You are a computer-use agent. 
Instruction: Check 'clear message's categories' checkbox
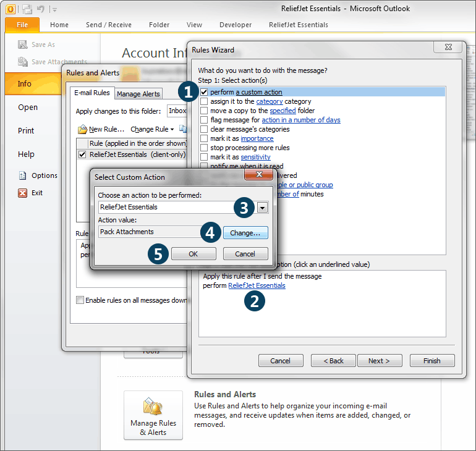click(204, 129)
